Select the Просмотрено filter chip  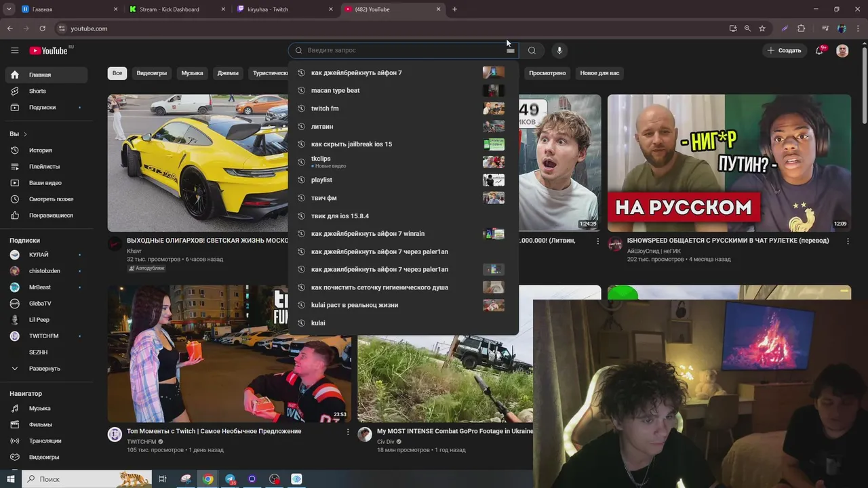[x=547, y=73]
